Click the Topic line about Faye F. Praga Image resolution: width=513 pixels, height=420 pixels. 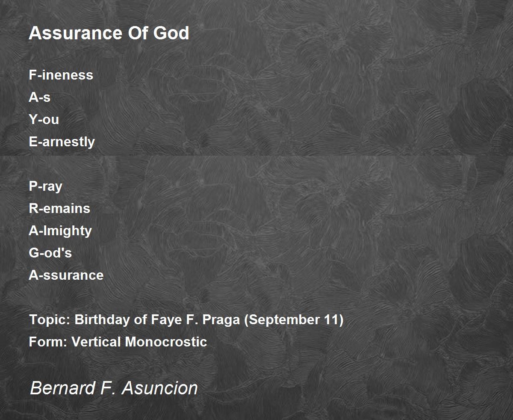point(186,320)
